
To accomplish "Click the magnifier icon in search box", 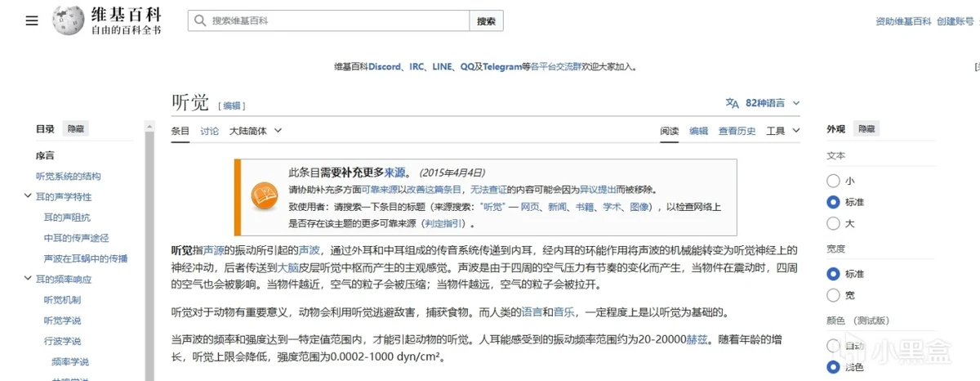I will click(x=199, y=21).
